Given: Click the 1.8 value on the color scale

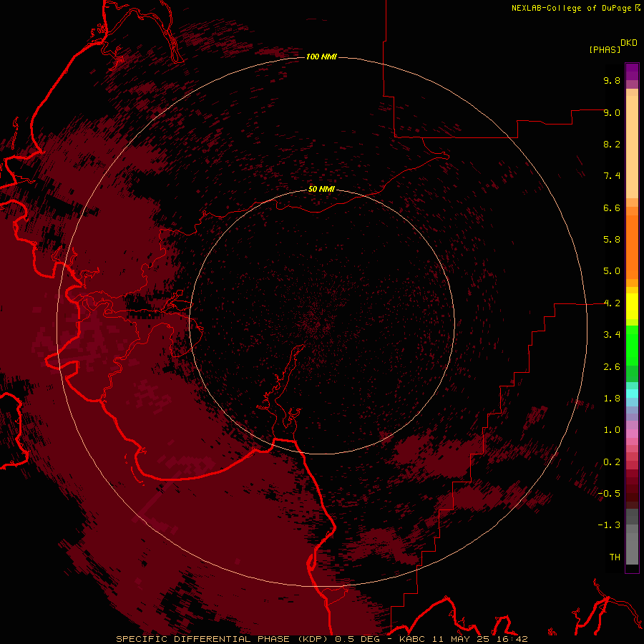Looking at the screenshot, I should (612, 399).
